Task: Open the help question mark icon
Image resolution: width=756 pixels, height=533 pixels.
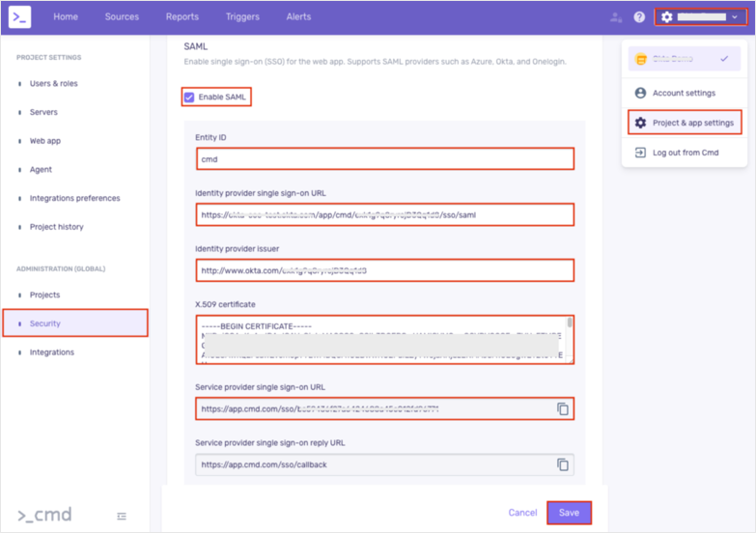Action: [x=639, y=17]
